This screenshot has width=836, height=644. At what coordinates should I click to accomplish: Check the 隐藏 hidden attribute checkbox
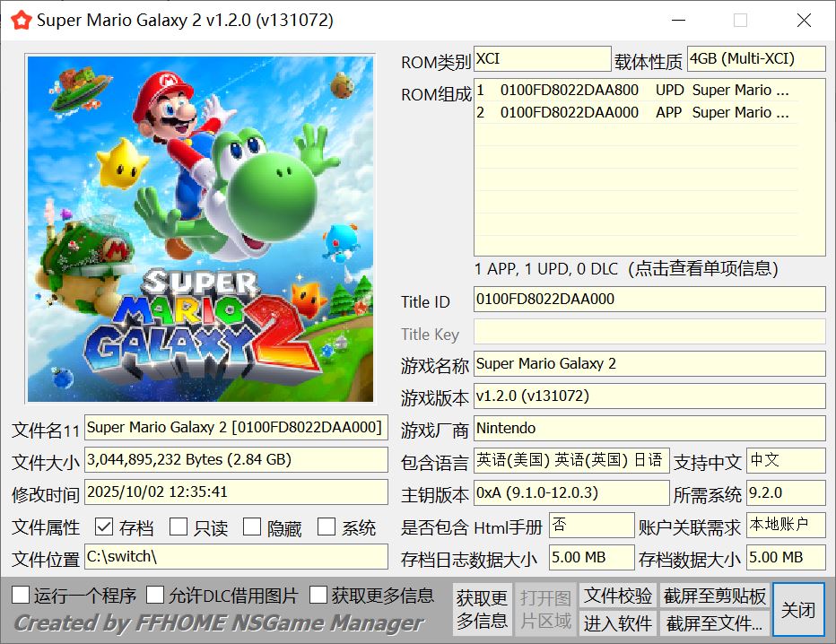252,527
